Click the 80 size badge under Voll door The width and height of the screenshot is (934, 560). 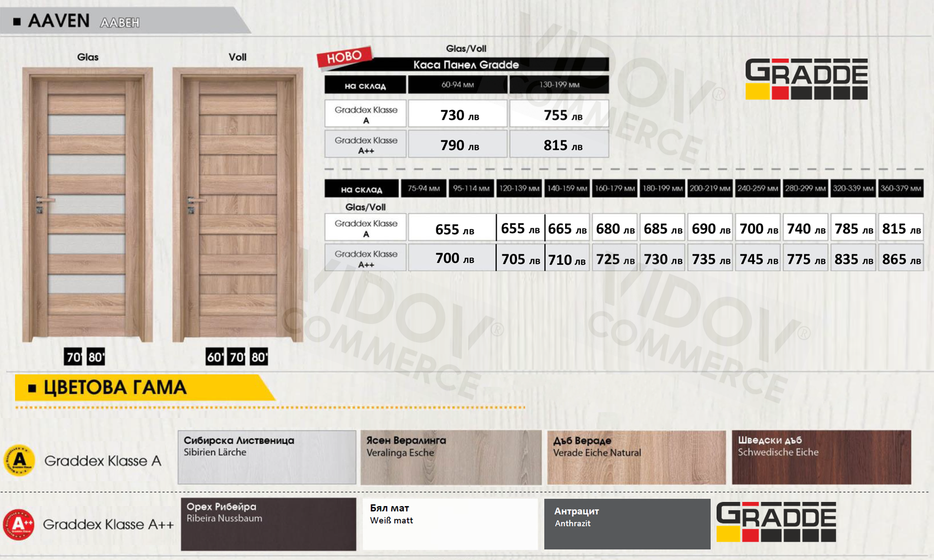[259, 357]
